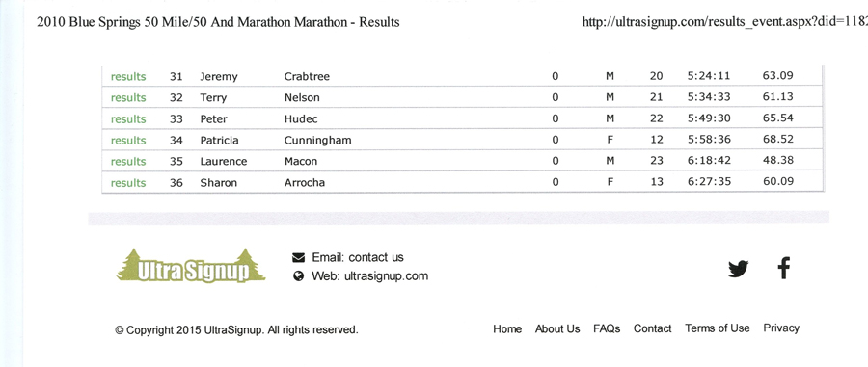This screenshot has height=367, width=868.
Task: Visit the ultrasignup.com web link
Action: 386,276
